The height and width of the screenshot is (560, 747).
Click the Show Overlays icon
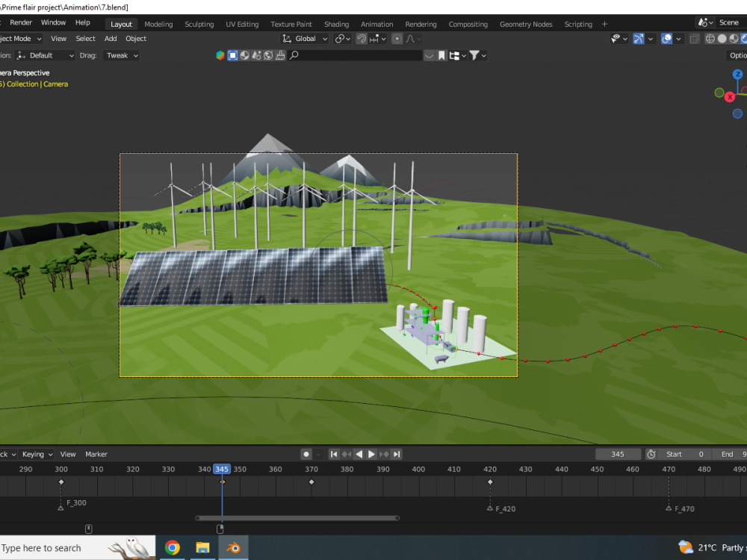coord(666,38)
